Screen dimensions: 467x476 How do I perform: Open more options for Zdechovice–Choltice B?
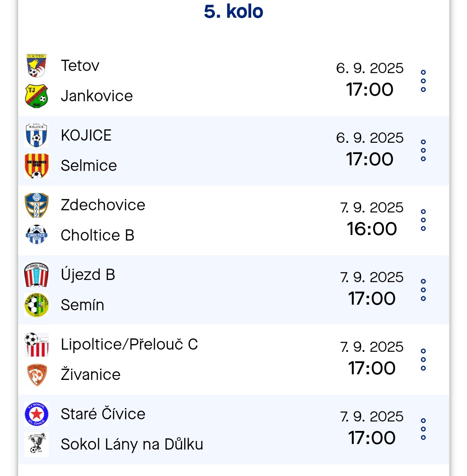423,220
